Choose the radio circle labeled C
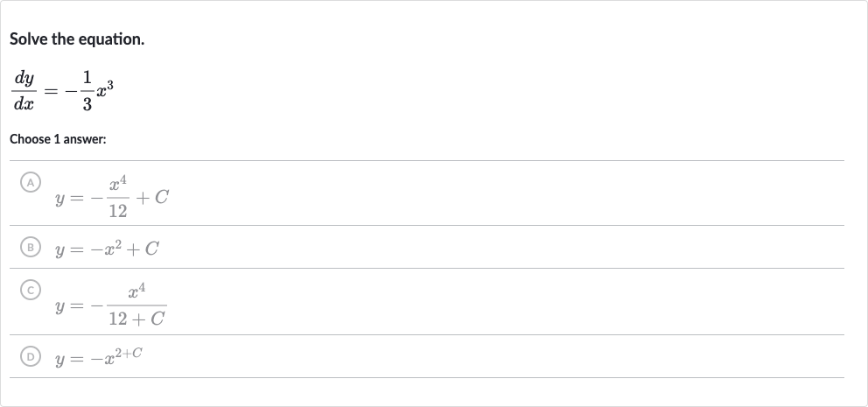The width and height of the screenshot is (868, 407). [31, 290]
